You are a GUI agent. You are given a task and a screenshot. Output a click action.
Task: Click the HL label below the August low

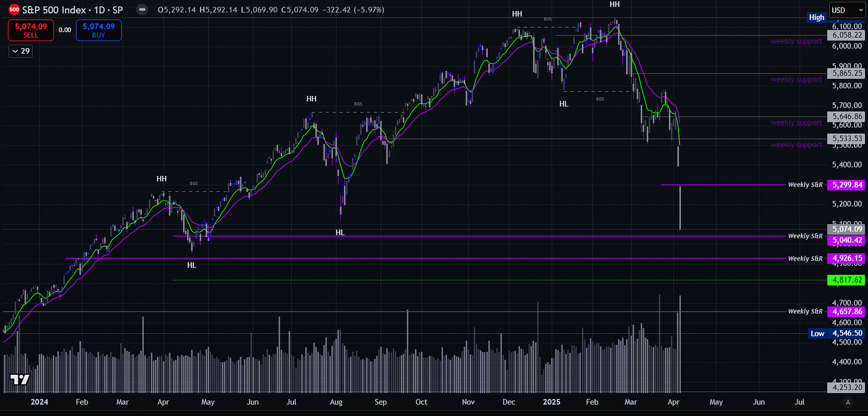coord(340,232)
